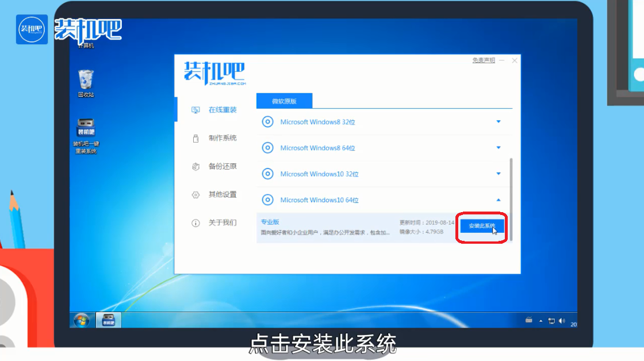Click the 镜像大小 4.79GB text
The image size is (644, 361).
(421, 232)
